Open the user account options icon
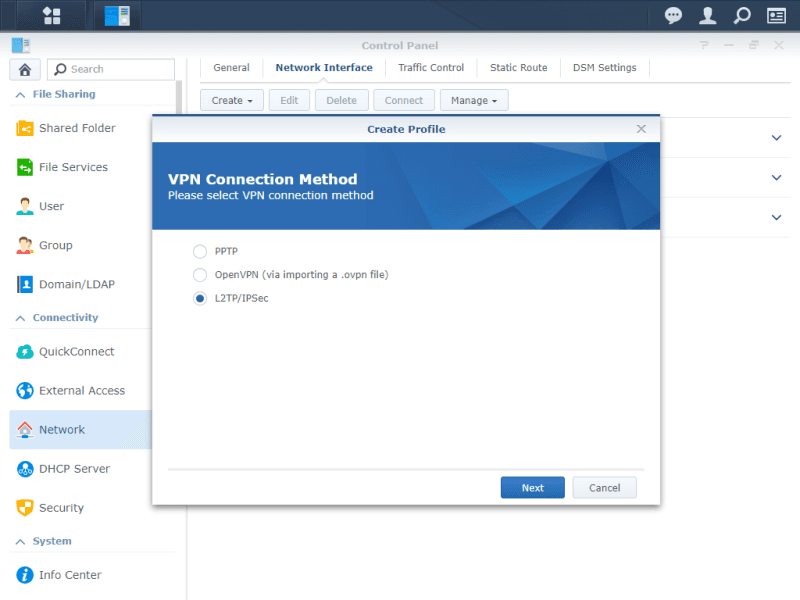Screen dimensions: 800x600 [707, 15]
